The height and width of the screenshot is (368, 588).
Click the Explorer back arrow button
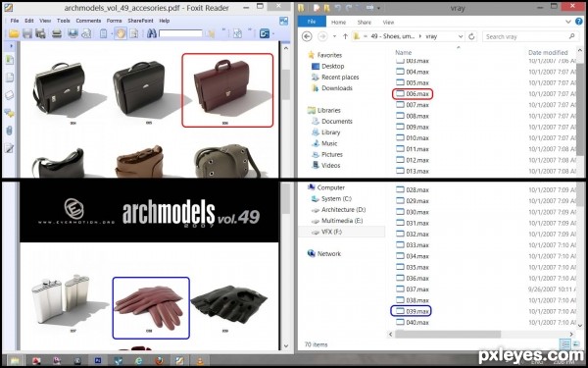307,36
